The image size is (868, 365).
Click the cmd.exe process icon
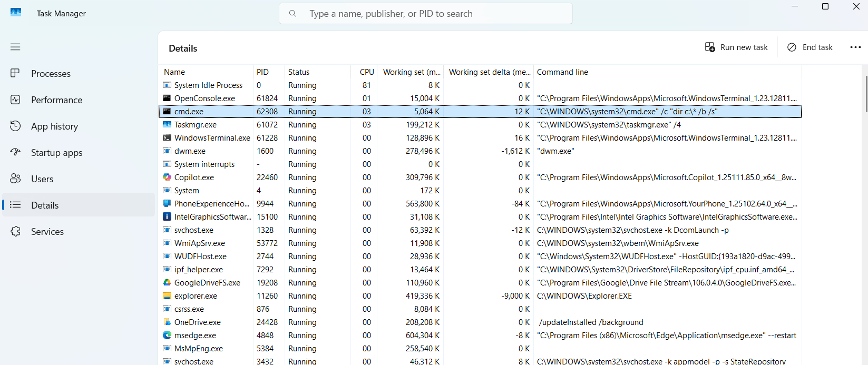coord(167,112)
